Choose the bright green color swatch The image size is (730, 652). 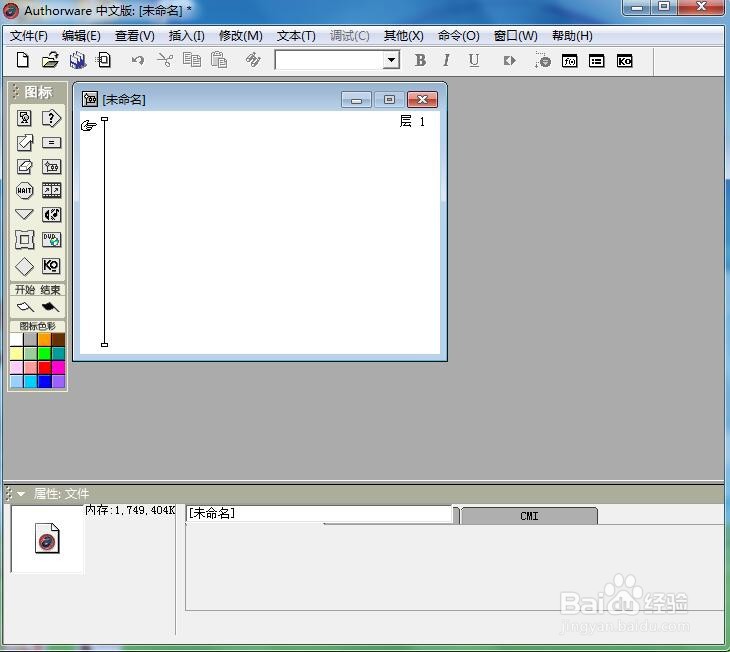(x=44, y=353)
